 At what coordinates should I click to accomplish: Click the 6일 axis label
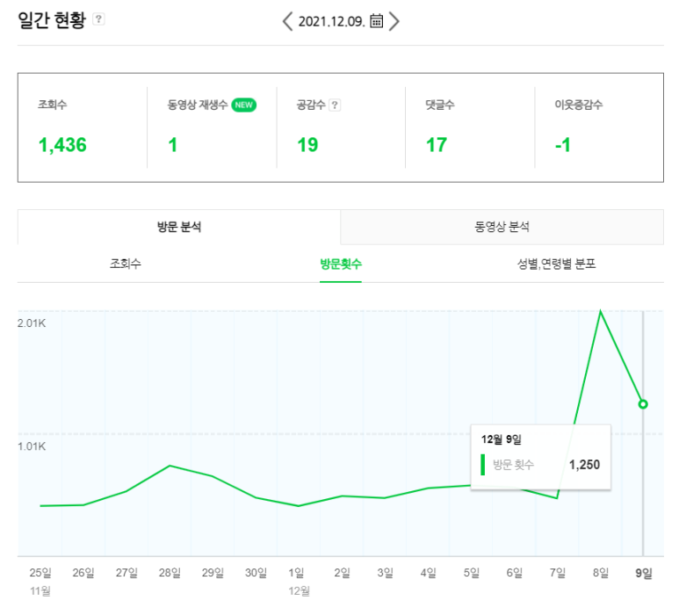pos(515,573)
